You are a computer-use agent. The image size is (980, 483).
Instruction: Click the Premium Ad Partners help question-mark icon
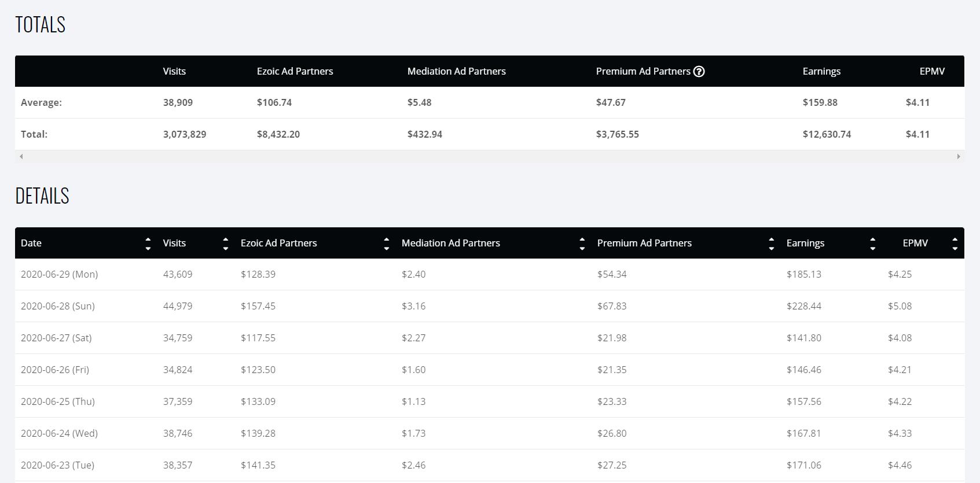pos(699,72)
